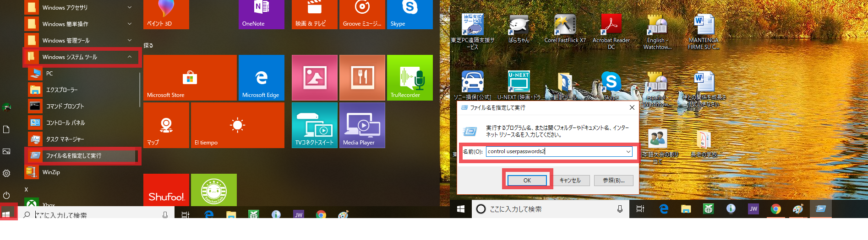Select the 日本語大会の割り当て desktop icon
Screen dimensions: 868x240
tap(658, 146)
